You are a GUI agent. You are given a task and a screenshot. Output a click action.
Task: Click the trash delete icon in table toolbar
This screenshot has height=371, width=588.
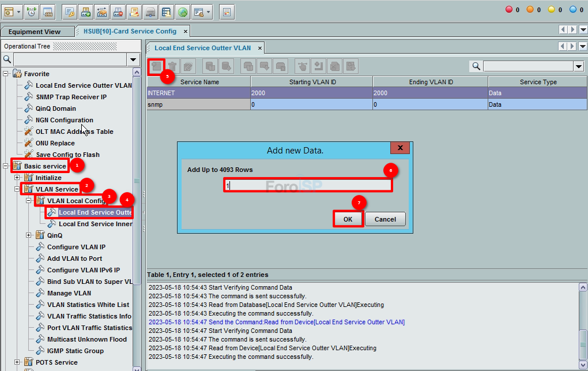[172, 66]
